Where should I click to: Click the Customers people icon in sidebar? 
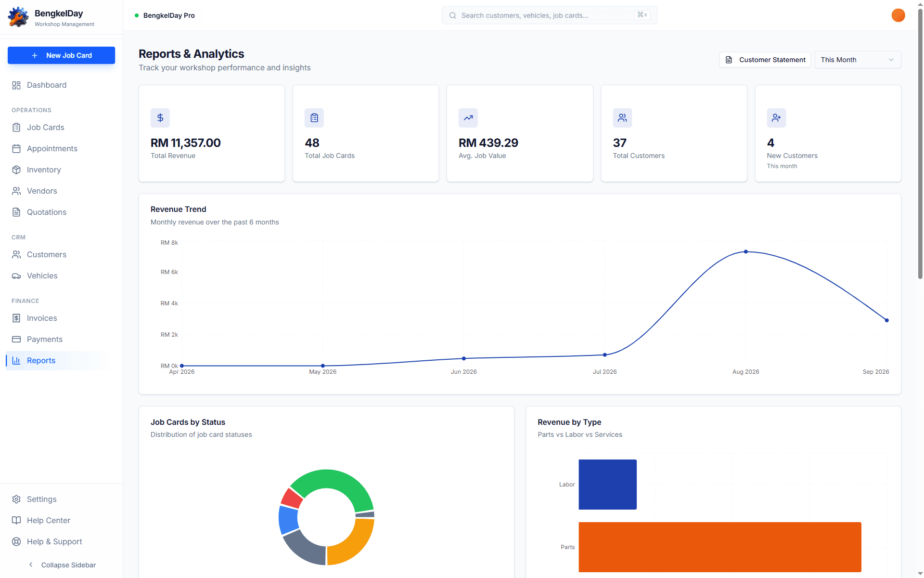click(16, 255)
